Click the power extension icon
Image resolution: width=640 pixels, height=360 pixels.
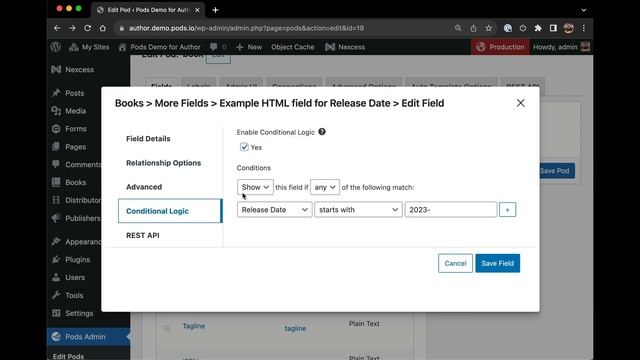click(x=523, y=28)
